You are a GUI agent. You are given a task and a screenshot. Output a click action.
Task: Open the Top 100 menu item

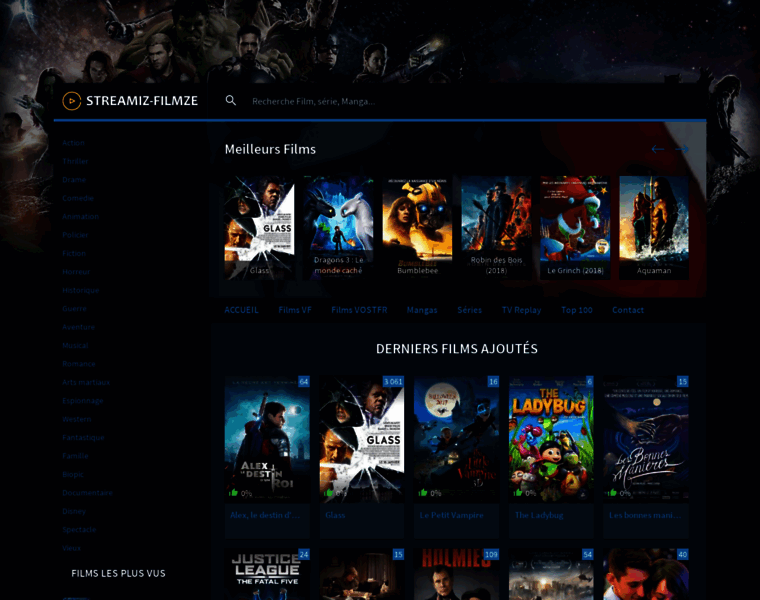coord(577,310)
